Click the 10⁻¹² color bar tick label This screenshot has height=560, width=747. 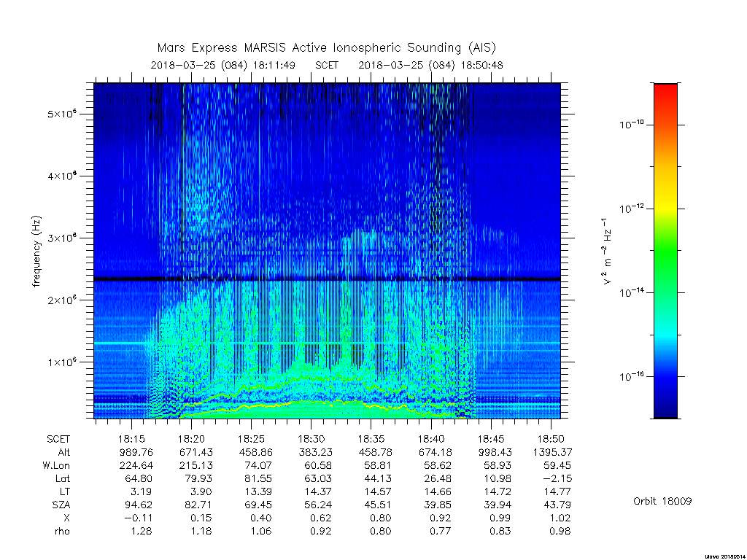(632, 209)
